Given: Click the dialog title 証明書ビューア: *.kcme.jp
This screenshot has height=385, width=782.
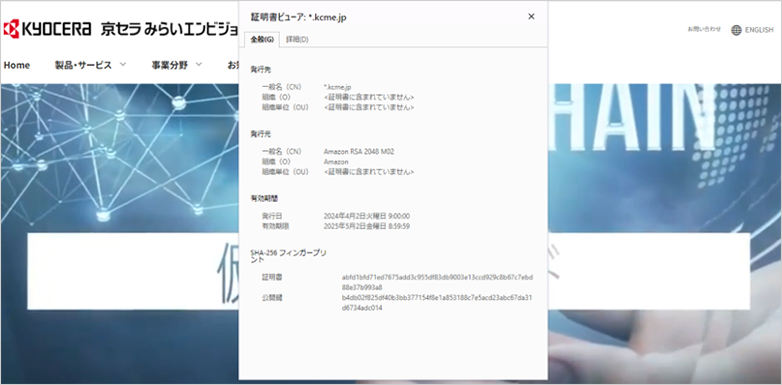Looking at the screenshot, I should tap(298, 17).
